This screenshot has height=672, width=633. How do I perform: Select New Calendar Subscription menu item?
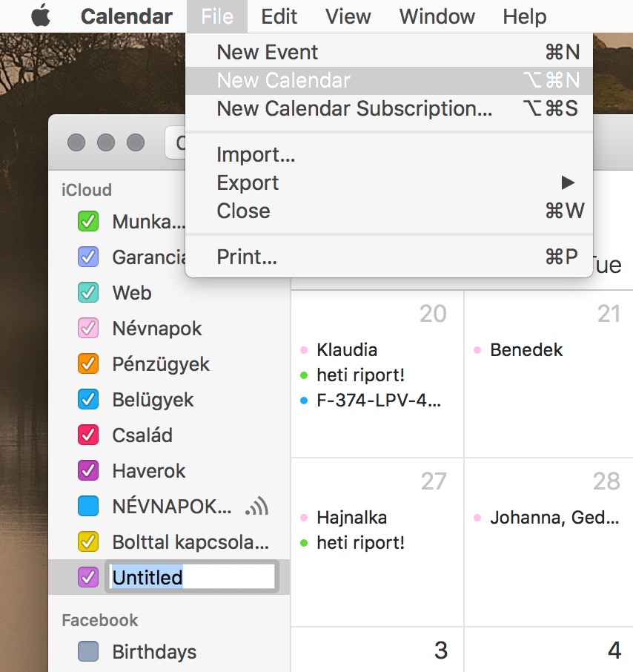pyautogui.click(x=389, y=109)
